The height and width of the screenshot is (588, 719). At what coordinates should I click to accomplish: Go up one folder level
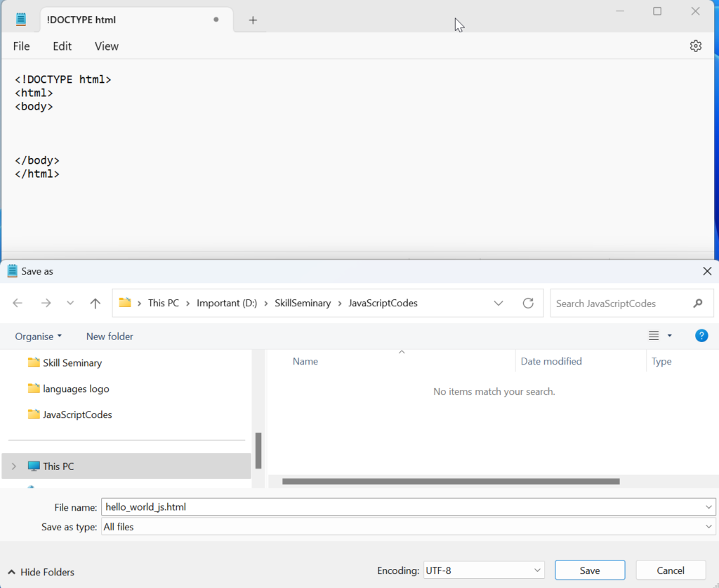tap(95, 303)
